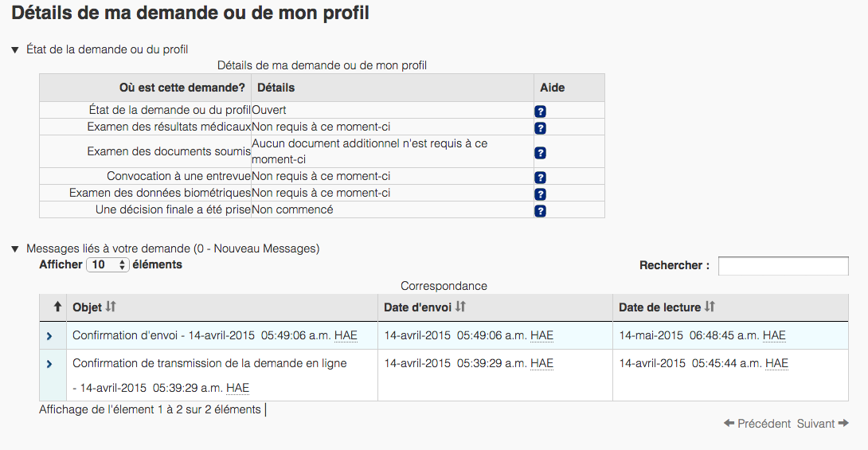Open help for Examen des résultats médicaux
This screenshot has width=868, height=450.
540,128
